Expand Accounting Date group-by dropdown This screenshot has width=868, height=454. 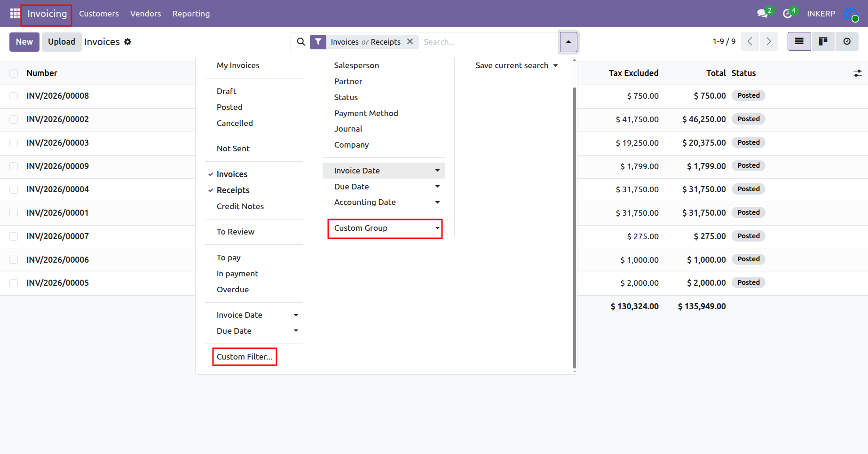pyautogui.click(x=384, y=202)
